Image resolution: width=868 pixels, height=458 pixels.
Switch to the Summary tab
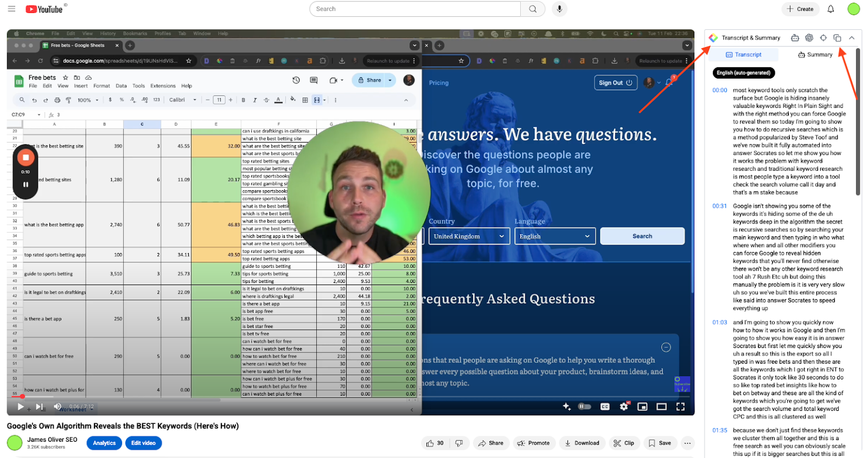click(x=815, y=54)
